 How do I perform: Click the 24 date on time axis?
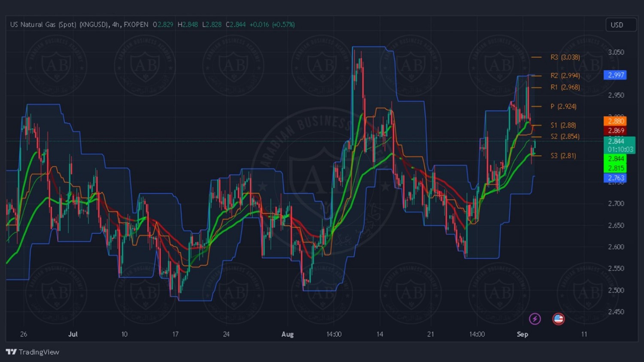click(x=226, y=334)
